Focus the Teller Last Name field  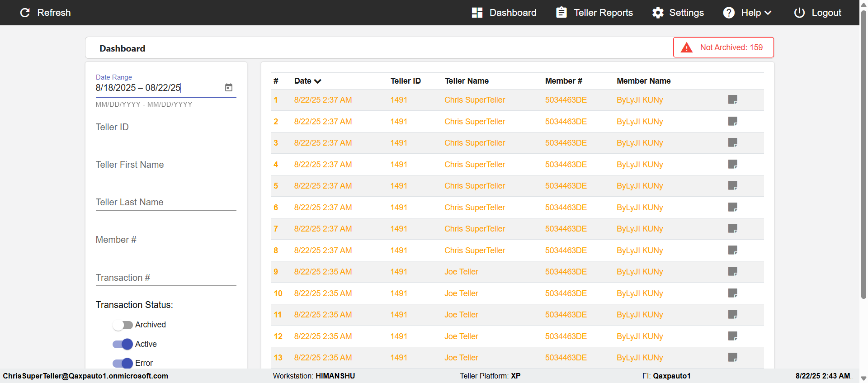coord(166,203)
